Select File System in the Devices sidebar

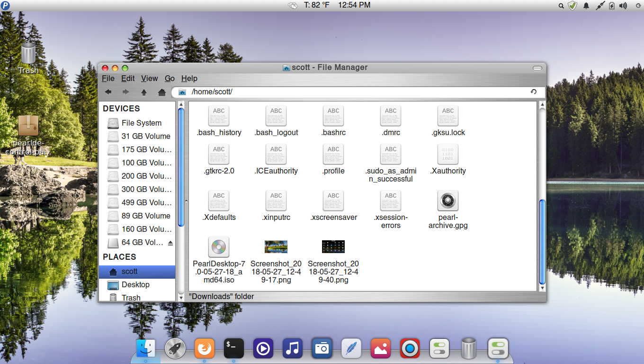click(x=141, y=123)
